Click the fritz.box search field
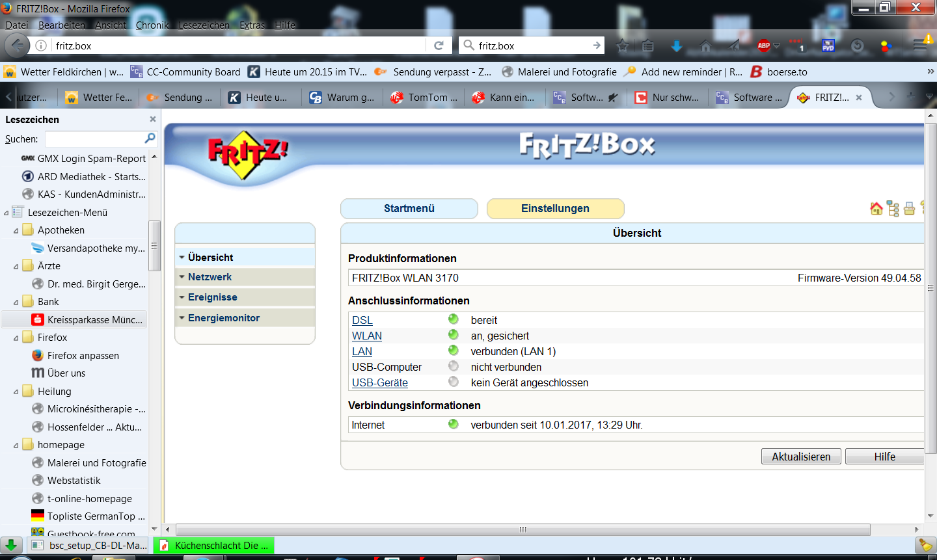The image size is (937, 560). click(x=532, y=46)
